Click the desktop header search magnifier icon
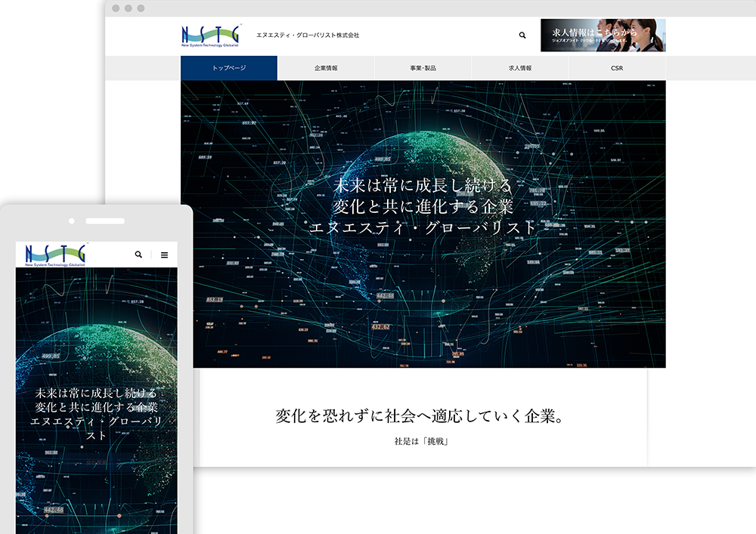 click(x=522, y=35)
